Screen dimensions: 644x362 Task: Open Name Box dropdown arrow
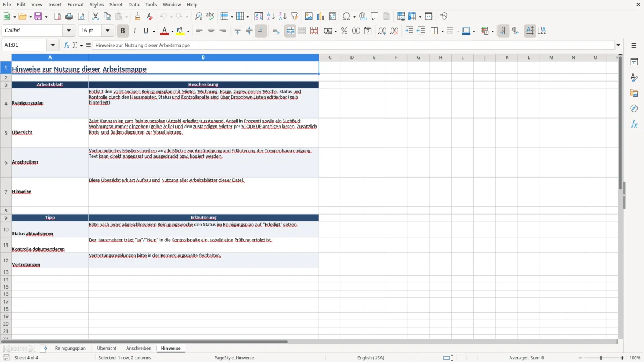(53, 46)
